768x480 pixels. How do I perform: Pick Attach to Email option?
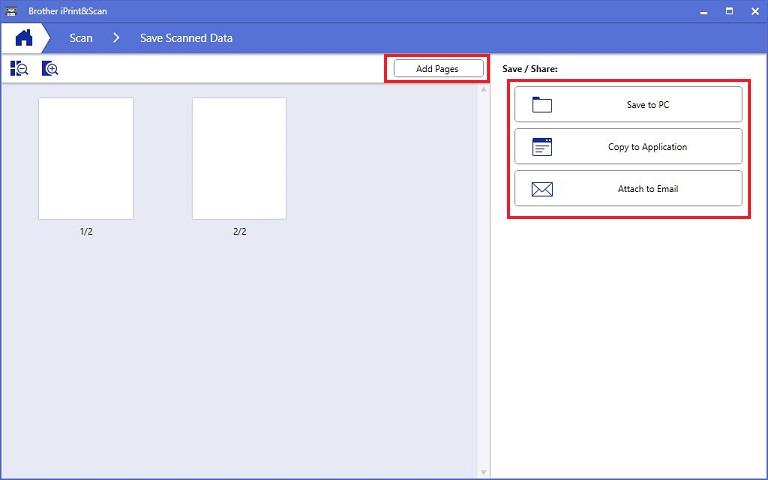(628, 189)
